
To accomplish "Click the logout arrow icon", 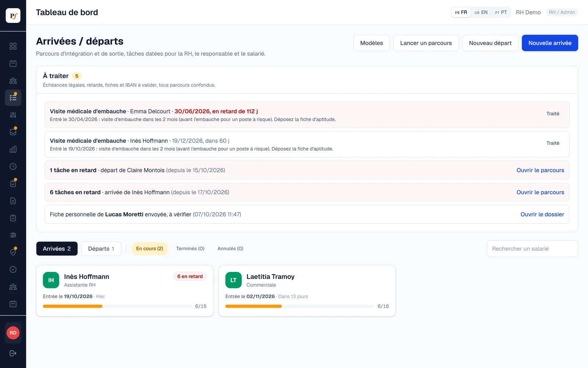I will [13, 353].
